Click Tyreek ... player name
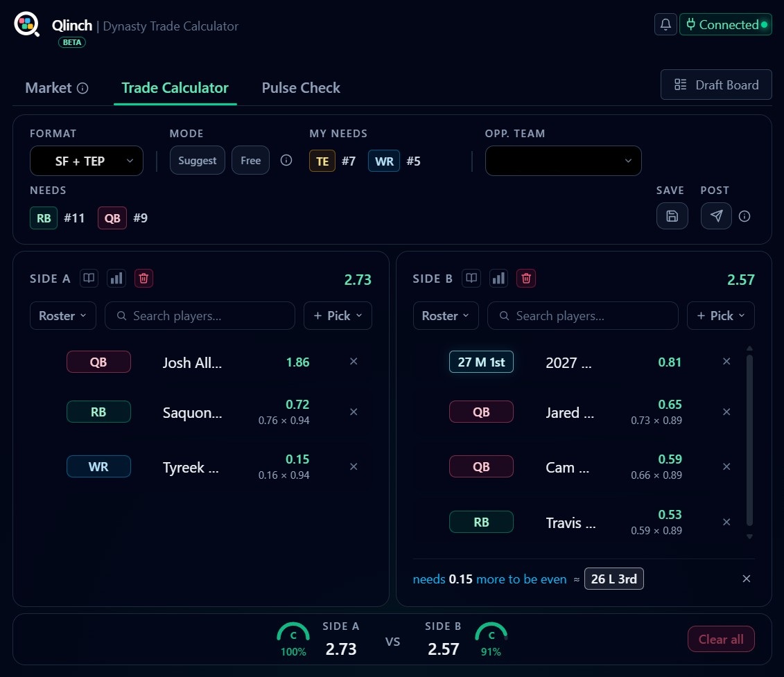 [x=191, y=468]
